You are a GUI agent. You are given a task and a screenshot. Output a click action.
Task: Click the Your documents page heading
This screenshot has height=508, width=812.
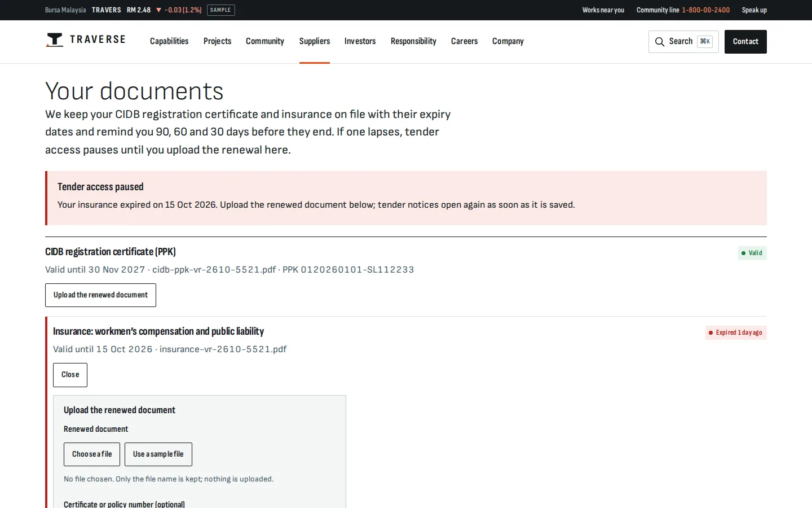click(134, 91)
